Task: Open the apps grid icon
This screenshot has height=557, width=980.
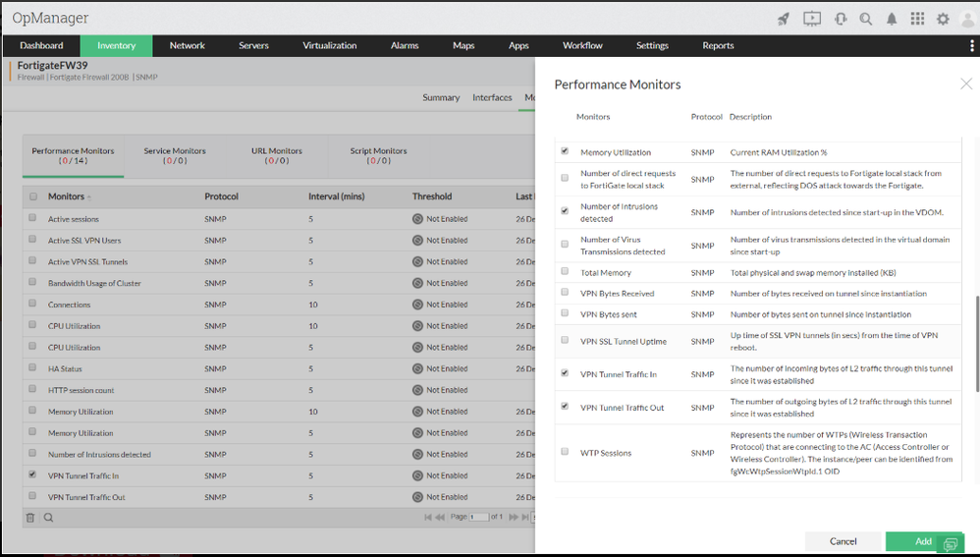Action: pyautogui.click(x=917, y=19)
